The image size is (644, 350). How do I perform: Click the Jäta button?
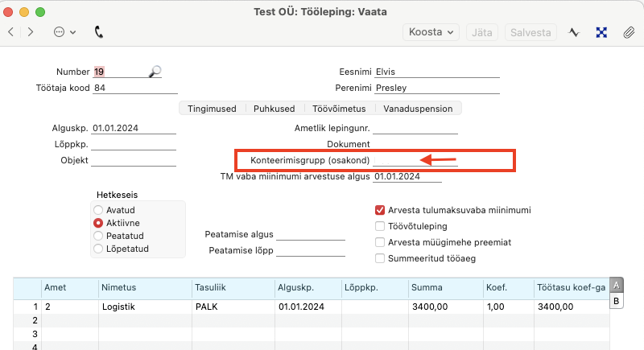click(x=481, y=32)
